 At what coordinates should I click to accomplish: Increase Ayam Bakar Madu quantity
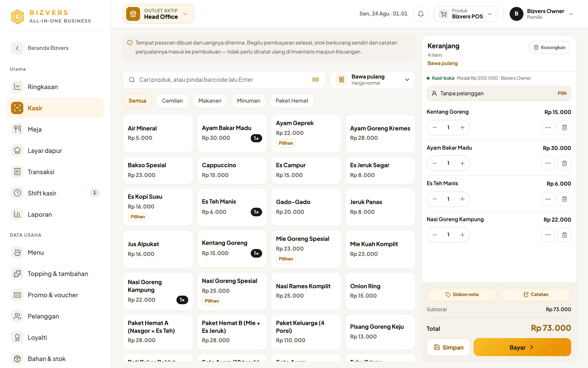click(x=462, y=163)
